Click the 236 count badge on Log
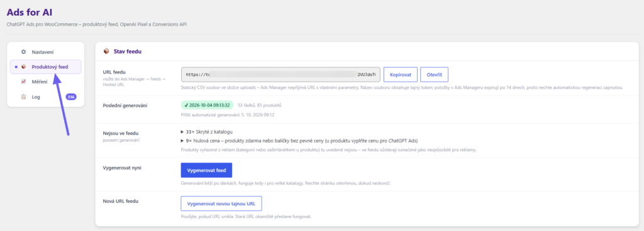This screenshot has width=644, height=231. (71, 97)
